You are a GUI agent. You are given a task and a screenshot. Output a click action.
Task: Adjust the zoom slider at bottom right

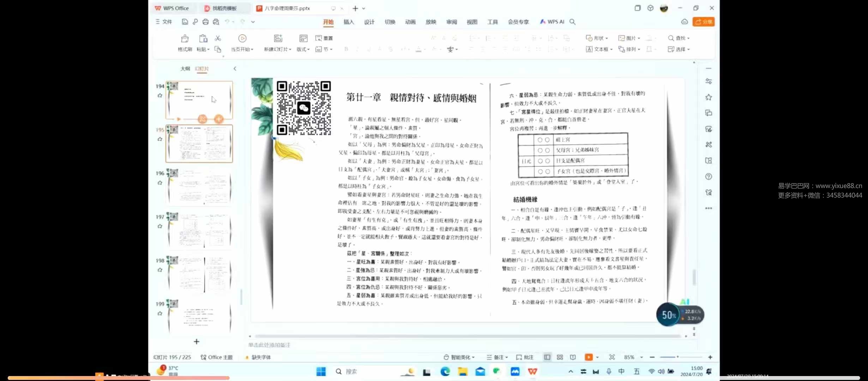pyautogui.click(x=678, y=357)
